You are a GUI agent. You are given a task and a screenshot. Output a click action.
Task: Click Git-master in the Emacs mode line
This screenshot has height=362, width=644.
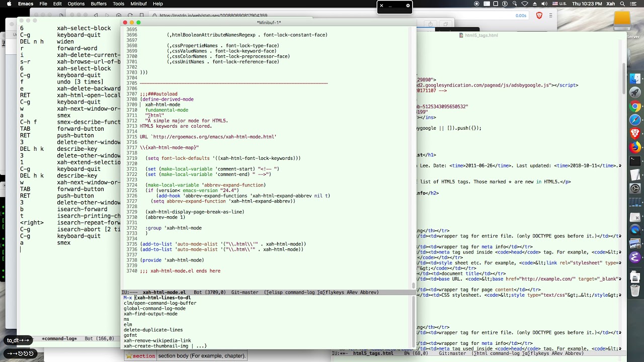coord(245,292)
